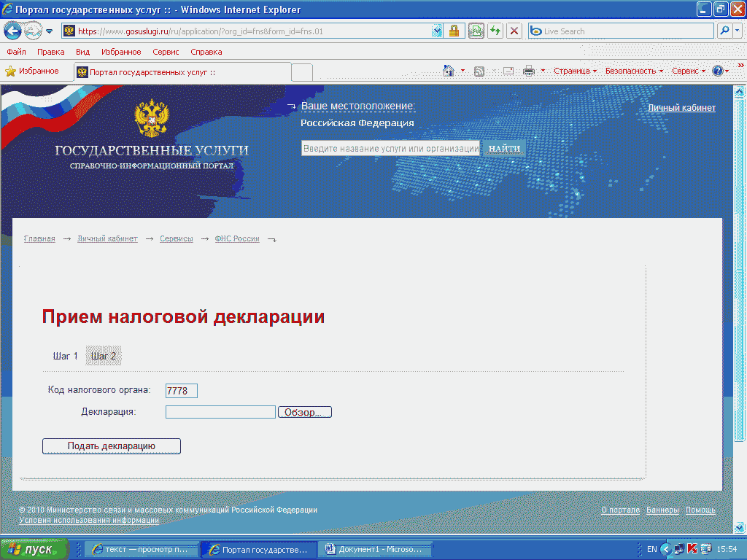The width and height of the screenshot is (747, 560).
Task: Switch to the Шаг 1 tab
Action: pos(65,356)
